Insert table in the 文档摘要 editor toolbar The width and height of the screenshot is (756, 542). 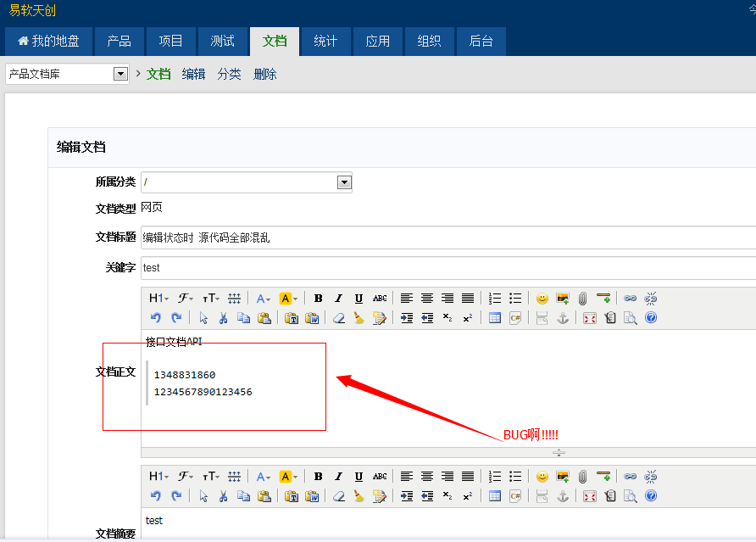(495, 496)
